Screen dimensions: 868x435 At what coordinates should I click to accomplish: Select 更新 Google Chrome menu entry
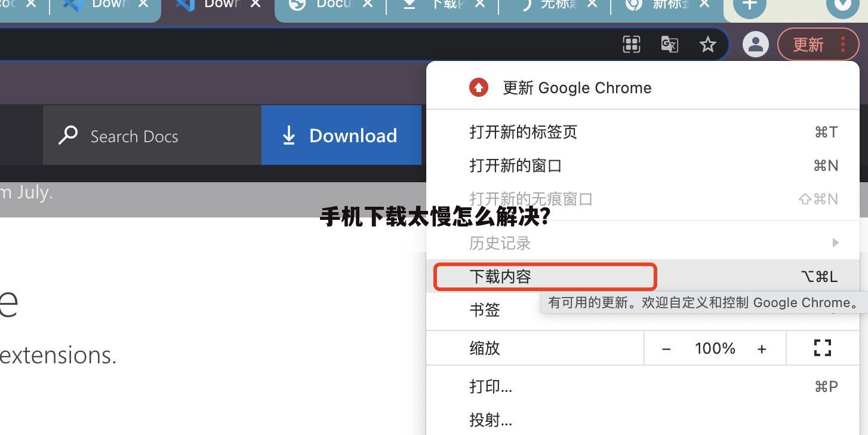[643, 88]
